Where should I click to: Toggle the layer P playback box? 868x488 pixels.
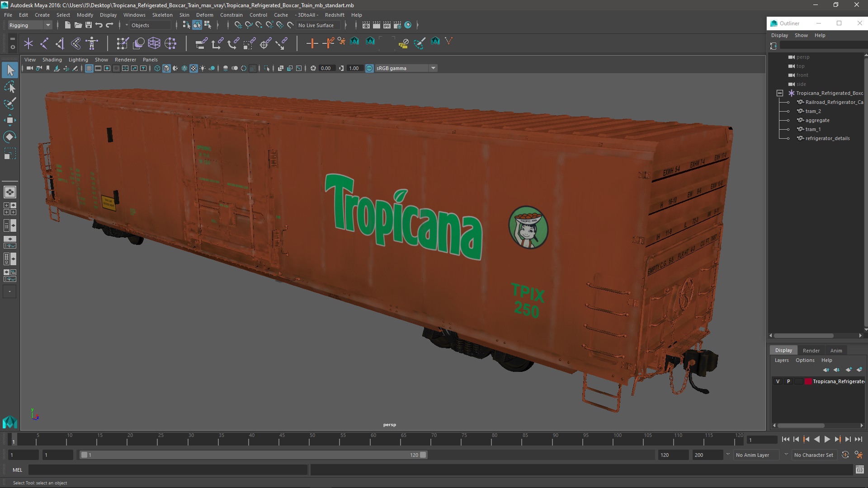pyautogui.click(x=788, y=381)
